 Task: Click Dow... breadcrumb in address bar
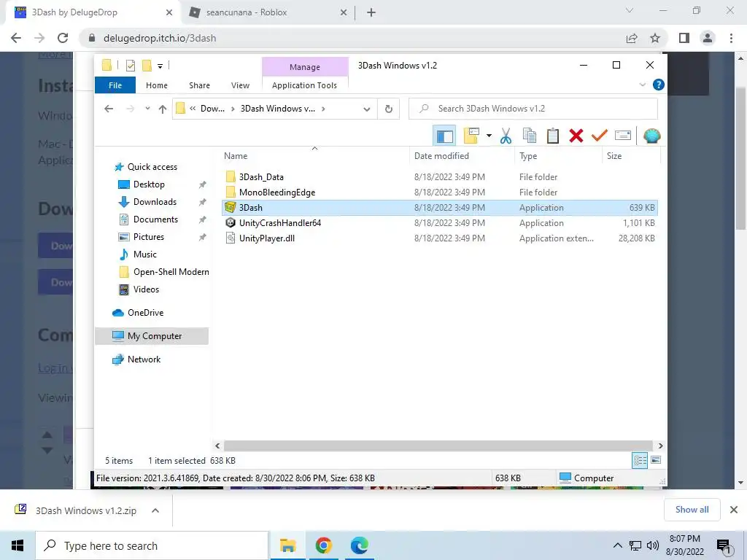tap(212, 109)
